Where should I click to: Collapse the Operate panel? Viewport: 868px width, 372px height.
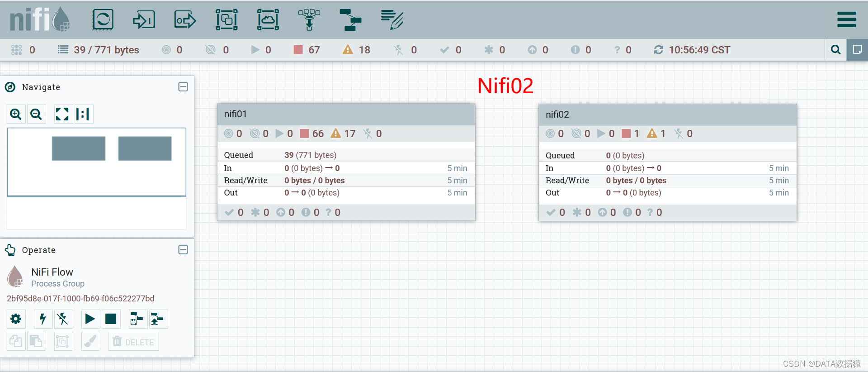click(183, 249)
